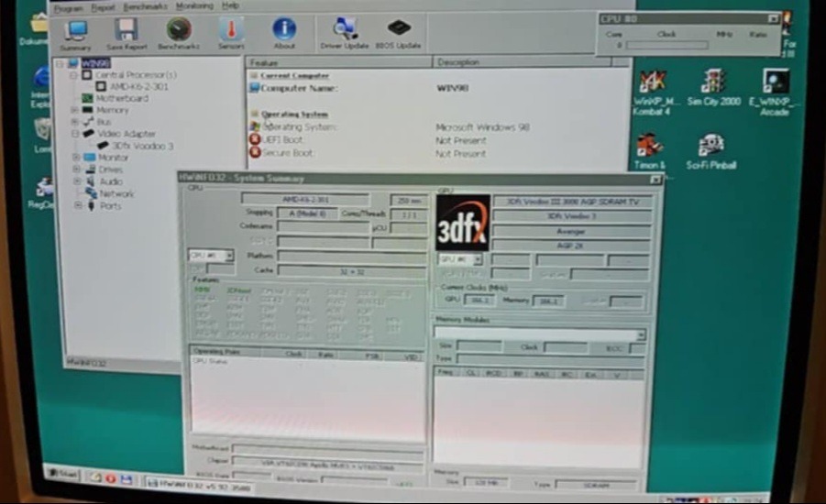The height and width of the screenshot is (504, 826).
Task: Open the Sci-Fi Pinball desktop icon
Action: (x=711, y=152)
